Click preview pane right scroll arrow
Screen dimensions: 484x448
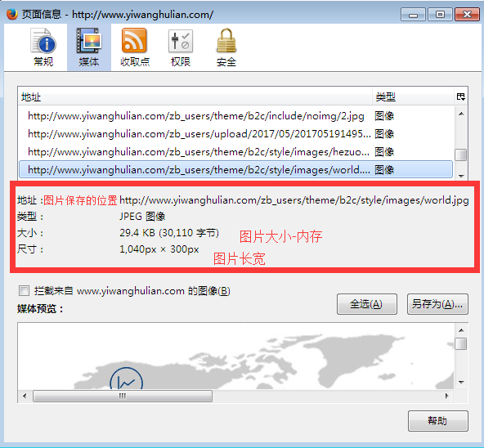(446, 396)
